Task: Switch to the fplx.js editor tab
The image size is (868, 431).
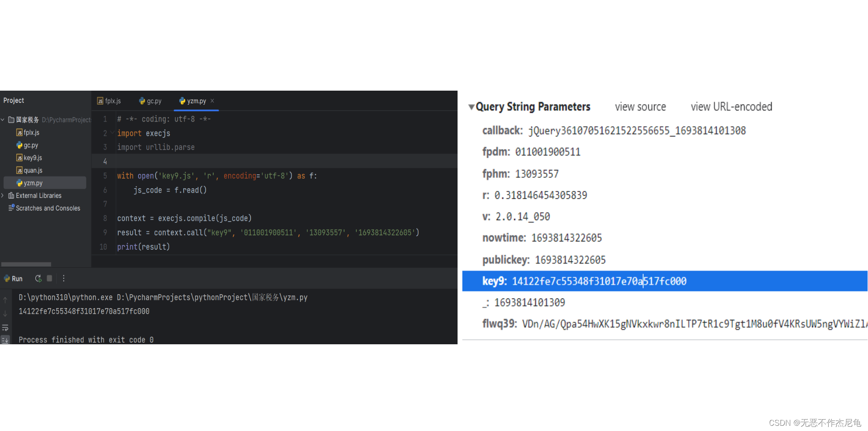Action: (109, 101)
